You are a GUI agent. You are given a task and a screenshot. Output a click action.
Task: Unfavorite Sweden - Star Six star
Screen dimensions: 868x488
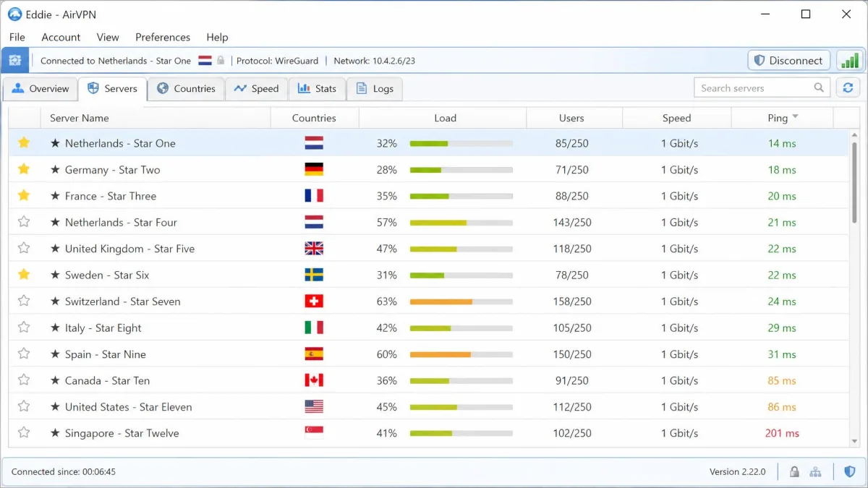click(x=24, y=275)
